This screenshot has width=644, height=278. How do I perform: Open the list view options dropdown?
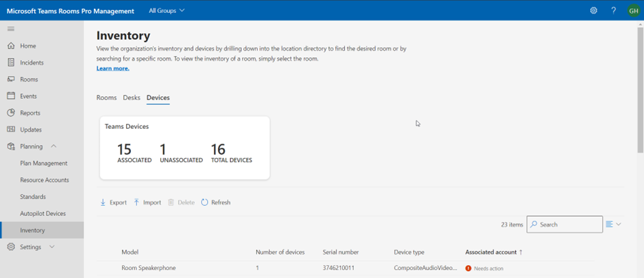pos(613,224)
